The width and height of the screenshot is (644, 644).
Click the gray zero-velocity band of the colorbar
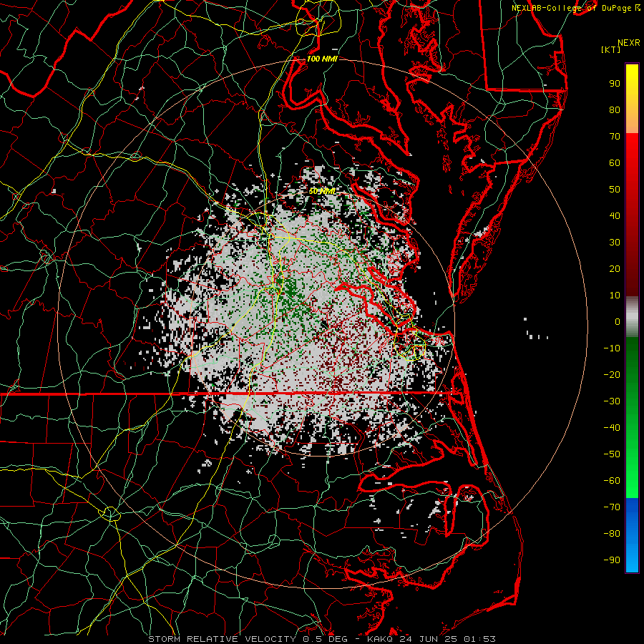[x=632, y=317]
